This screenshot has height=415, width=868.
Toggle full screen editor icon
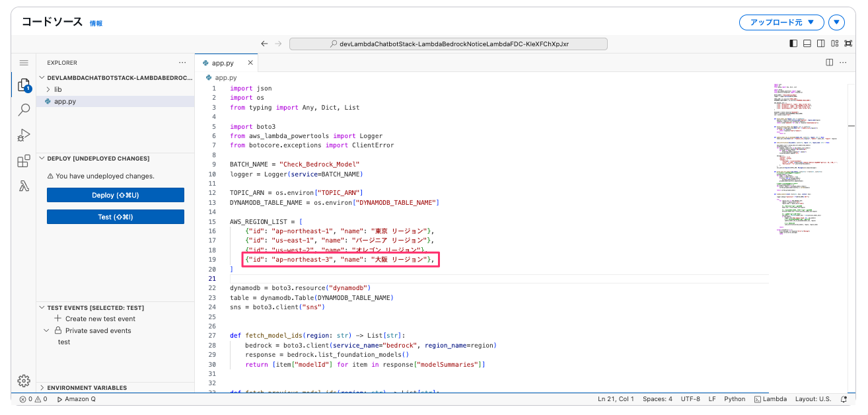(848, 44)
